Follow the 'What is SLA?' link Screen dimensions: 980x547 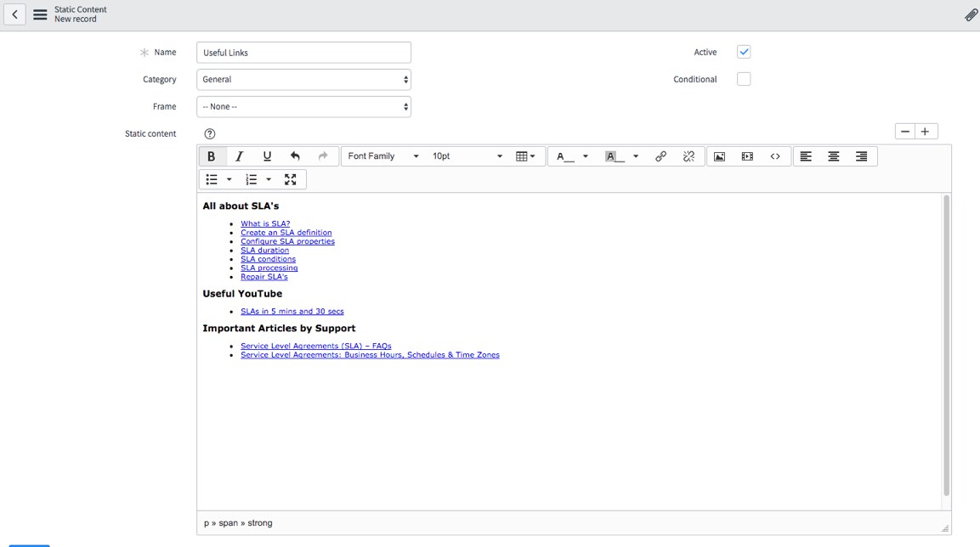point(264,223)
